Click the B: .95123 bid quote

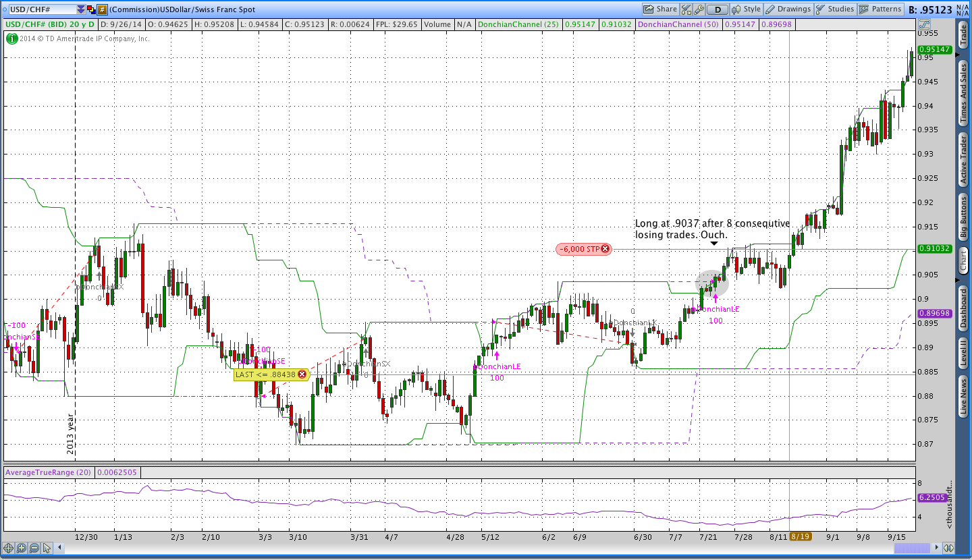[931, 9]
